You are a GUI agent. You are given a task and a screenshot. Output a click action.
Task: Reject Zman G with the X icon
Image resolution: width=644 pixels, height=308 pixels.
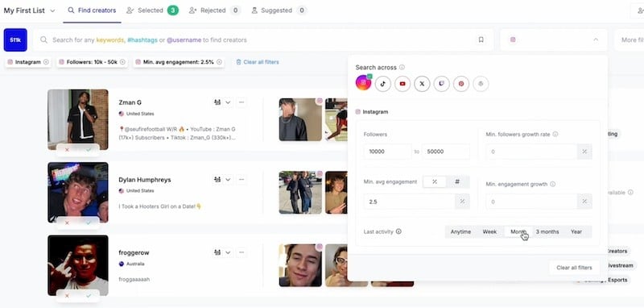coord(67,150)
